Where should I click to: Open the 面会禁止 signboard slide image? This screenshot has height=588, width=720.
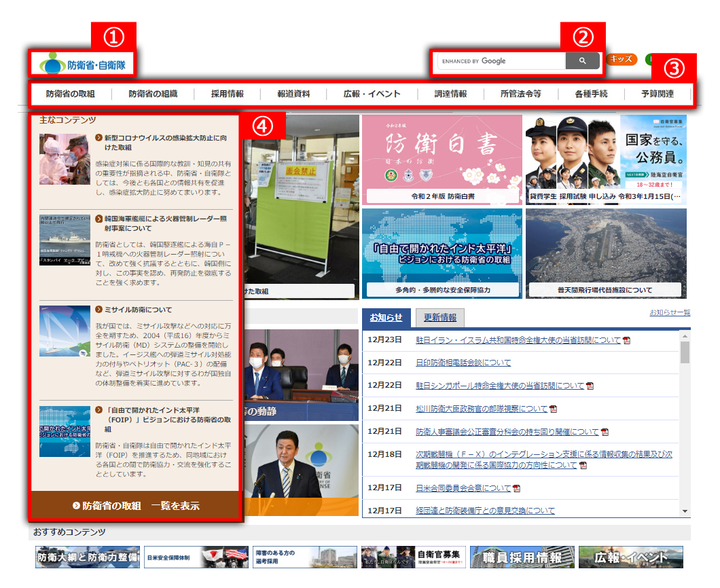coord(301,206)
